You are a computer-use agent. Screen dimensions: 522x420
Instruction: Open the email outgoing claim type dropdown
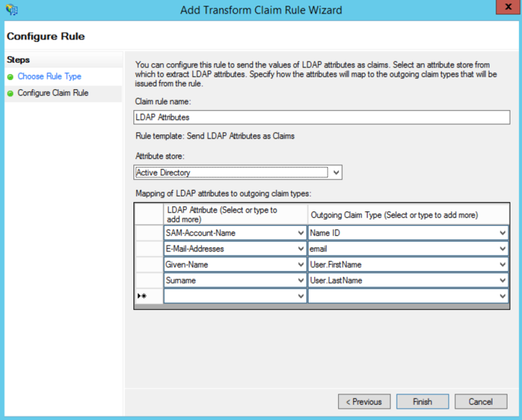[502, 249]
